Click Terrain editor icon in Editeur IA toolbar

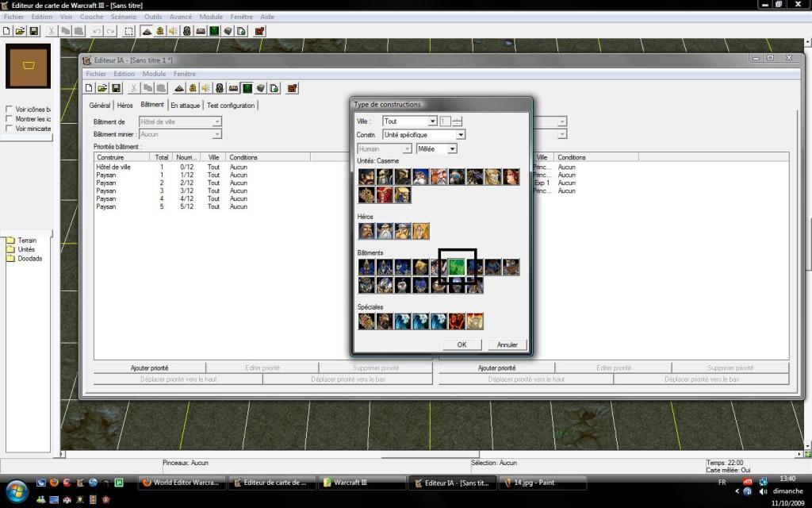(179, 88)
